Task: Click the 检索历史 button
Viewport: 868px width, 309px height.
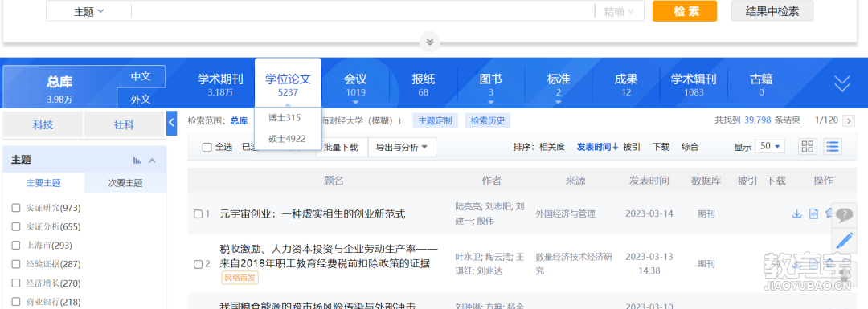Action: click(x=488, y=120)
